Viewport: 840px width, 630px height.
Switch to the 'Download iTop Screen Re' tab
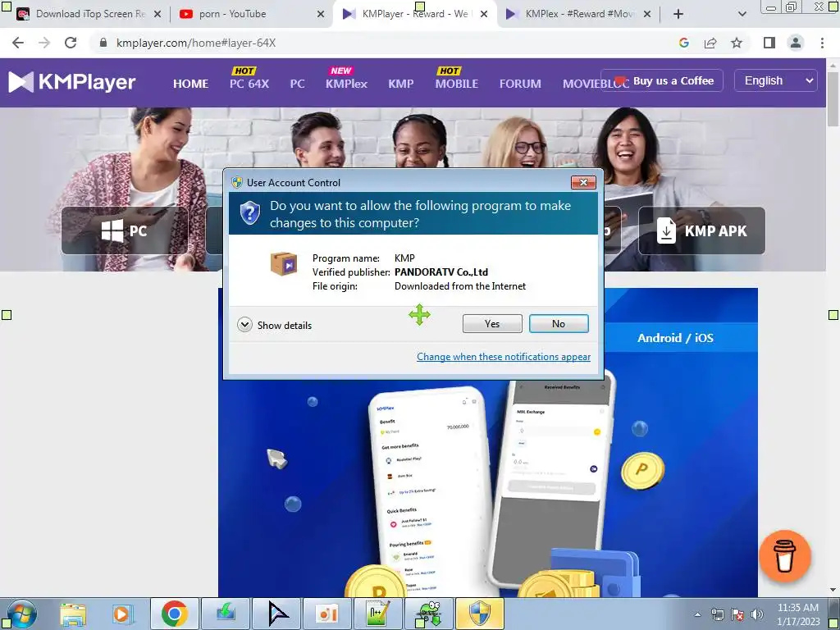pos(90,14)
